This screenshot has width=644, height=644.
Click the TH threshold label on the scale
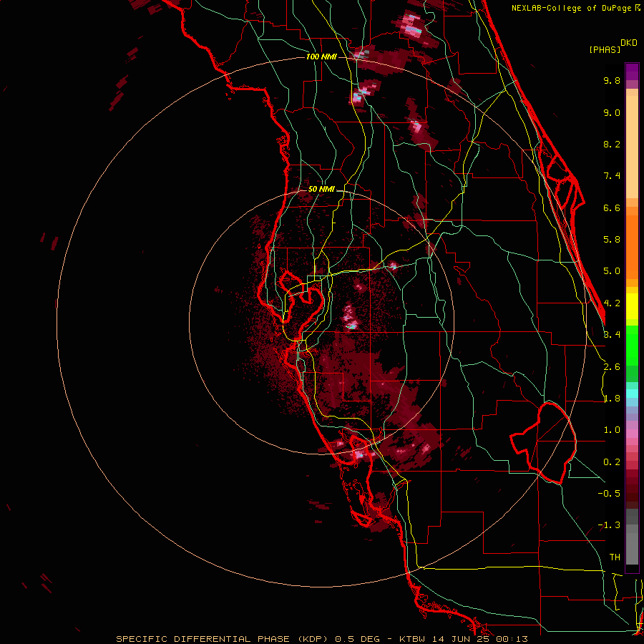click(615, 557)
